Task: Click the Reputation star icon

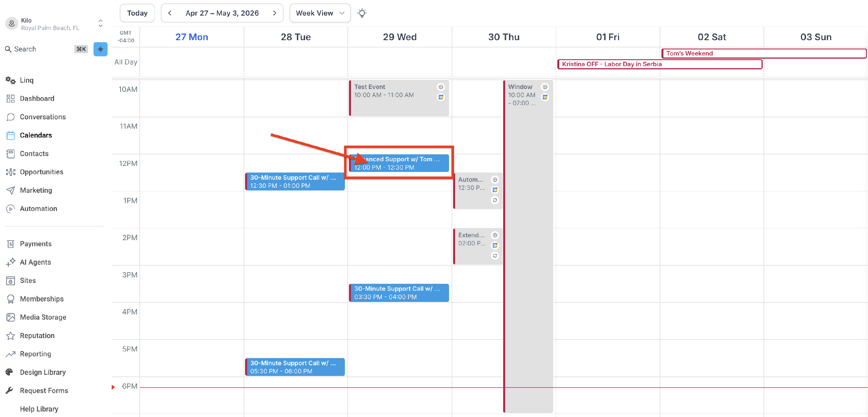Action: coord(10,336)
